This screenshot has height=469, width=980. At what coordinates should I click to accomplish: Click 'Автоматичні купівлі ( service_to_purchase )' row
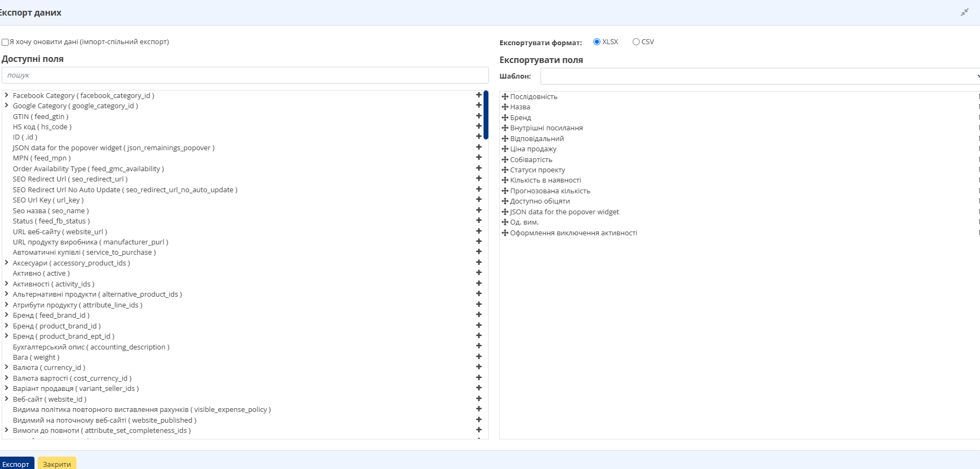point(85,252)
